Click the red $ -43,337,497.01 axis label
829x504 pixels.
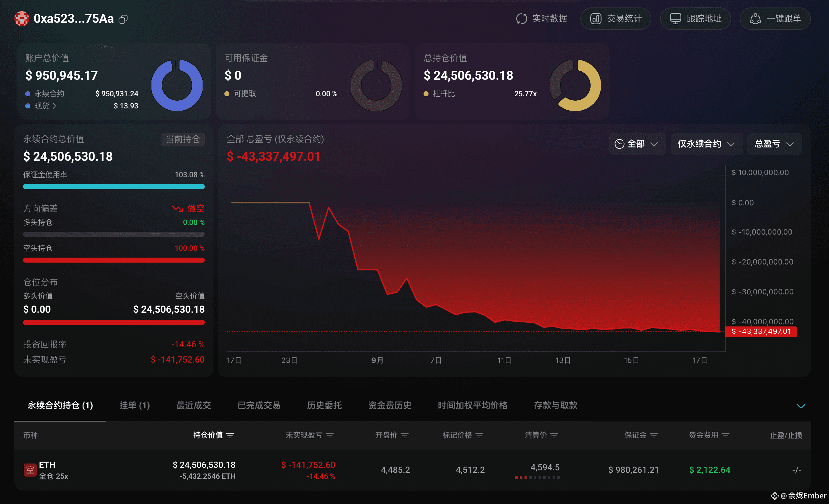pos(761,331)
